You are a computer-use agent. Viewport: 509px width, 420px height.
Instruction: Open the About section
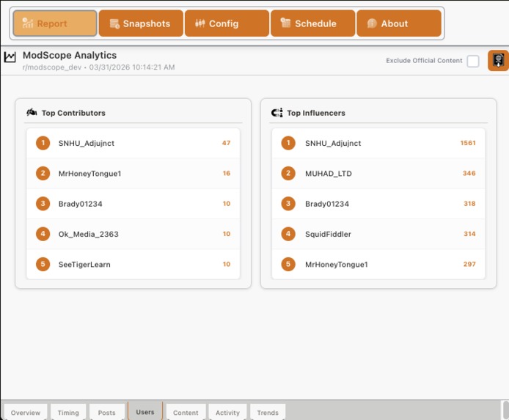coord(399,23)
